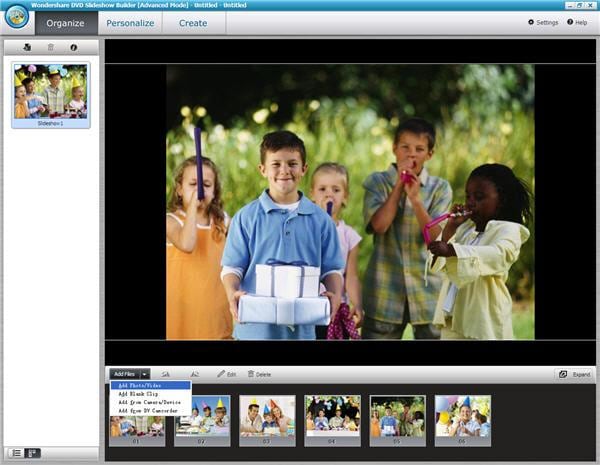Select photo thumbnail 04 in storyboard
The image size is (600, 465).
coord(332,421)
